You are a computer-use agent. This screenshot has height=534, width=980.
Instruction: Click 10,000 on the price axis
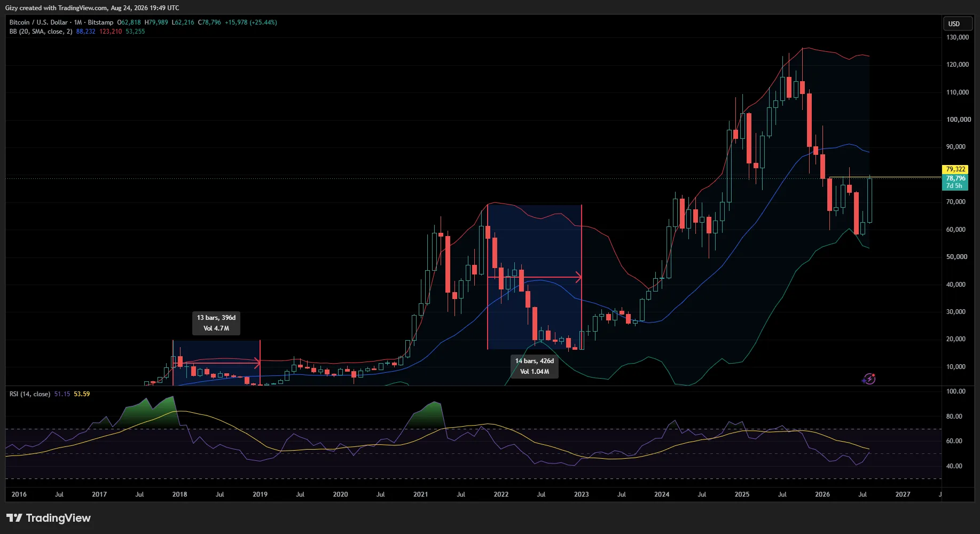pos(956,367)
